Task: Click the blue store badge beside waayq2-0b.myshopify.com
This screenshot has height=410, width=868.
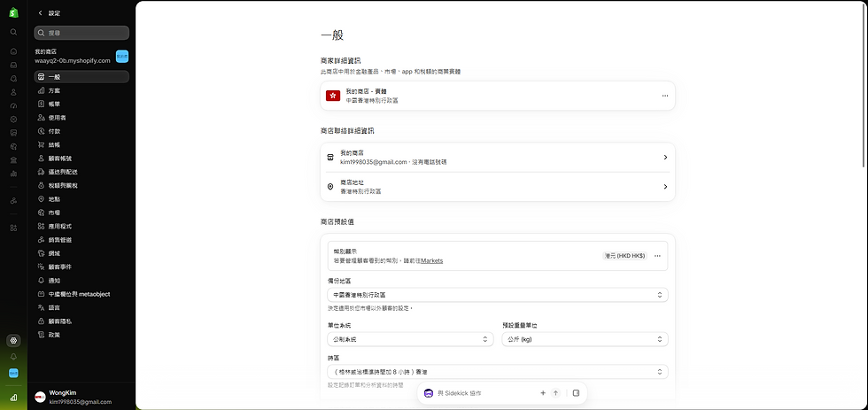Action: pos(122,56)
